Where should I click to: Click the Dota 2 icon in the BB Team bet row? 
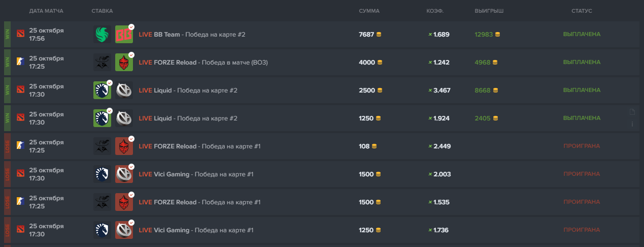pos(20,34)
